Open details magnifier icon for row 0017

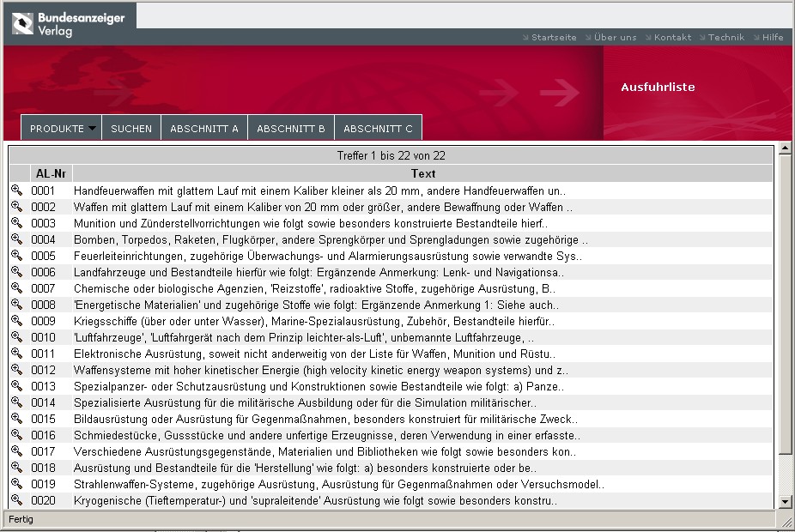point(16,451)
